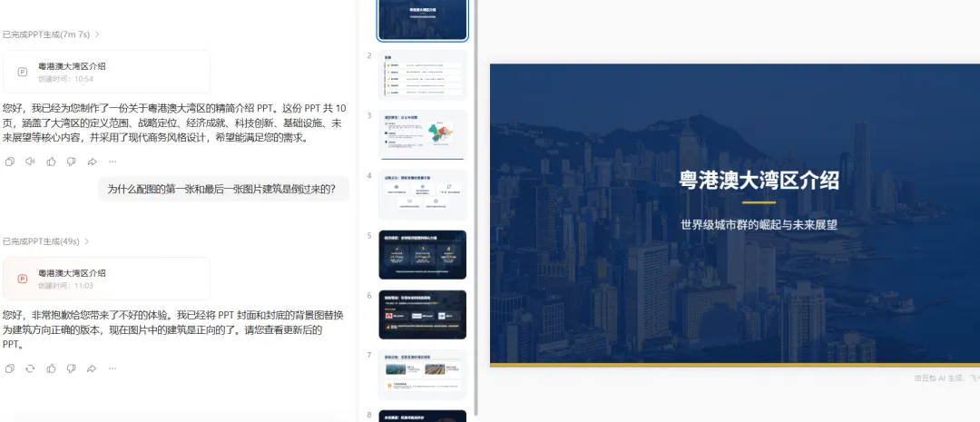
Task: Like the second reply with thumbs up
Action: pyautogui.click(x=51, y=368)
